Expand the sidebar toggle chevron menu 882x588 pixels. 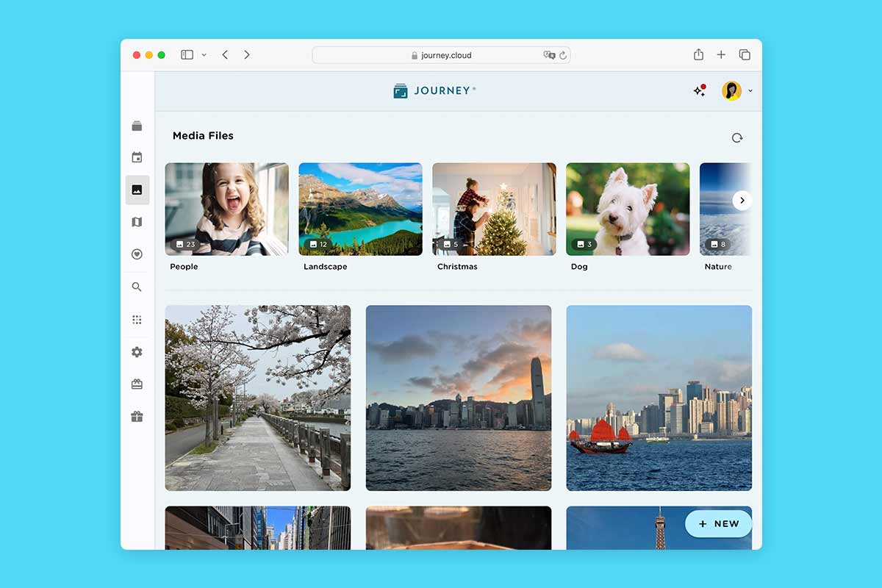[x=204, y=54]
